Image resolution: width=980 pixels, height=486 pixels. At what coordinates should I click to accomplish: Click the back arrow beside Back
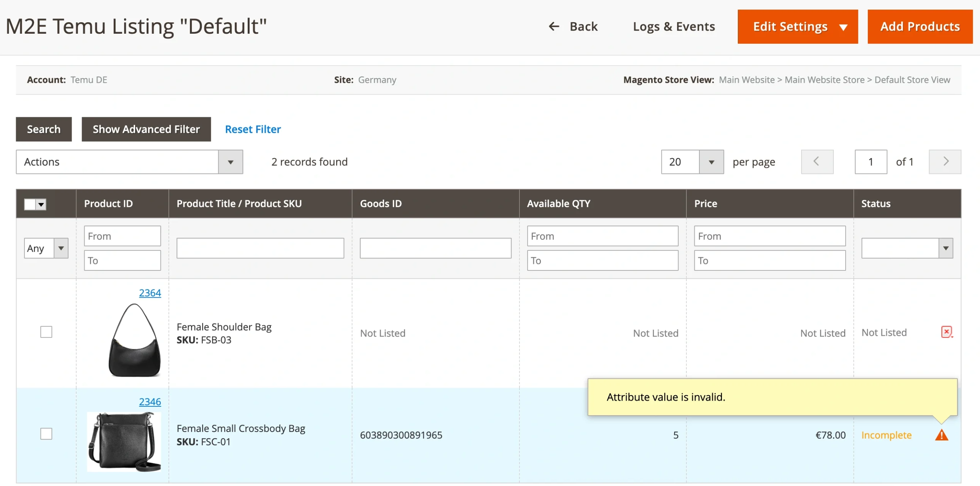[x=554, y=26]
